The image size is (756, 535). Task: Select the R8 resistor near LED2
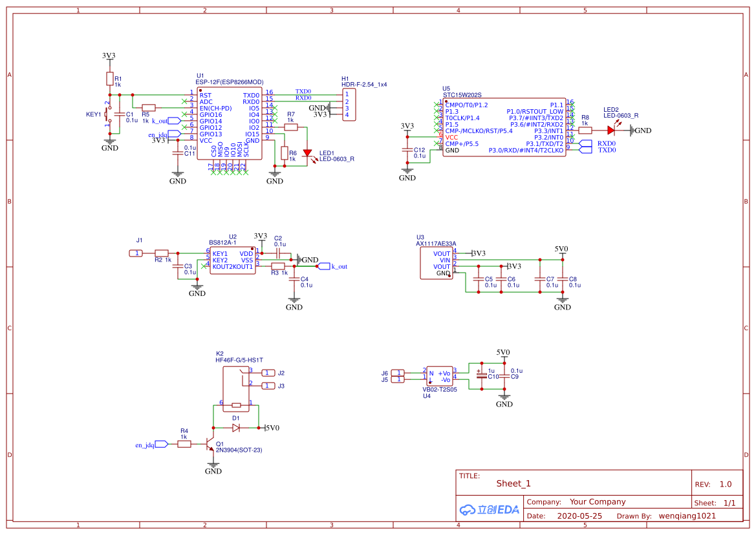585,130
